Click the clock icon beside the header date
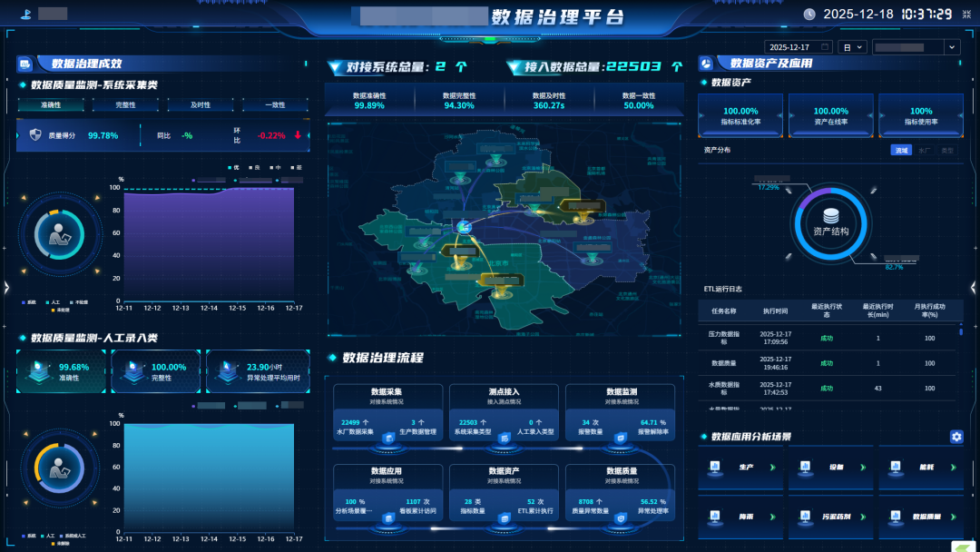 (x=809, y=15)
